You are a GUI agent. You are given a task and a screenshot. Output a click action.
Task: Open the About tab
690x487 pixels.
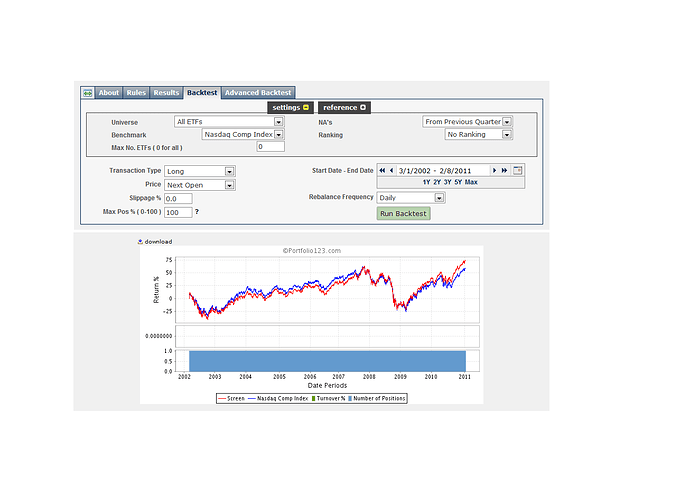pos(109,93)
